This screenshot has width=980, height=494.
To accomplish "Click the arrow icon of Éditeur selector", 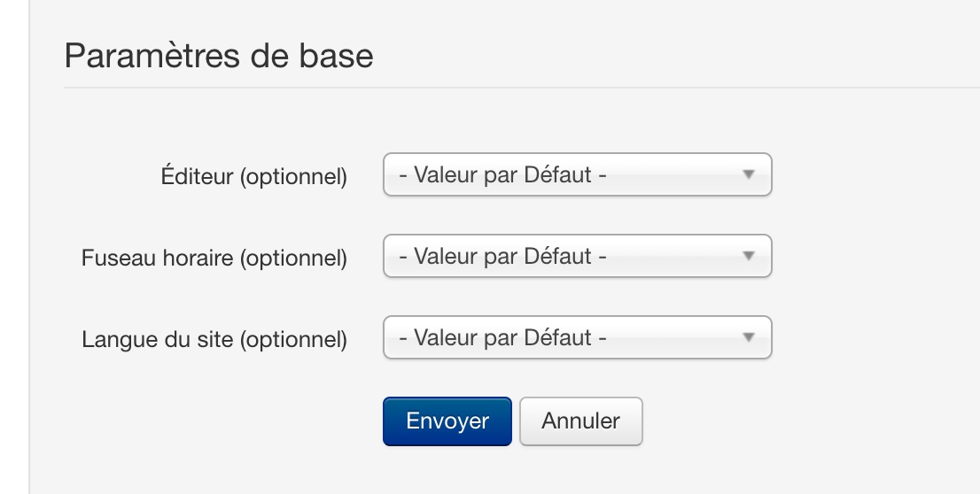I will pyautogui.click(x=748, y=174).
